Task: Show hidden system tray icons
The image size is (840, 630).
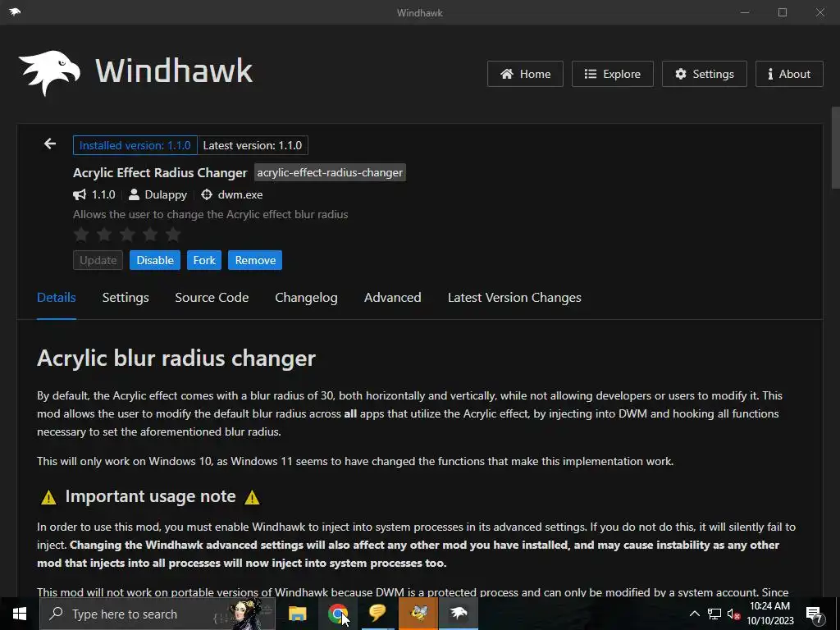Action: pyautogui.click(x=694, y=614)
